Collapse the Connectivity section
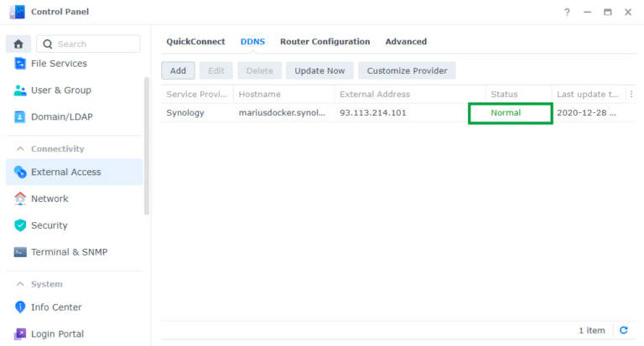The width and height of the screenshot is (644, 346). [20, 149]
